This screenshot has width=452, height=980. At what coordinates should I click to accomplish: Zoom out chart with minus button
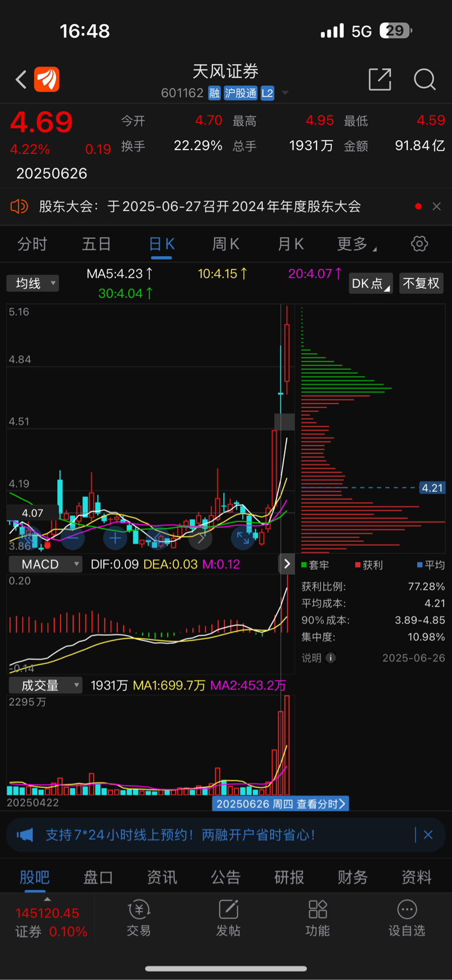tap(73, 538)
